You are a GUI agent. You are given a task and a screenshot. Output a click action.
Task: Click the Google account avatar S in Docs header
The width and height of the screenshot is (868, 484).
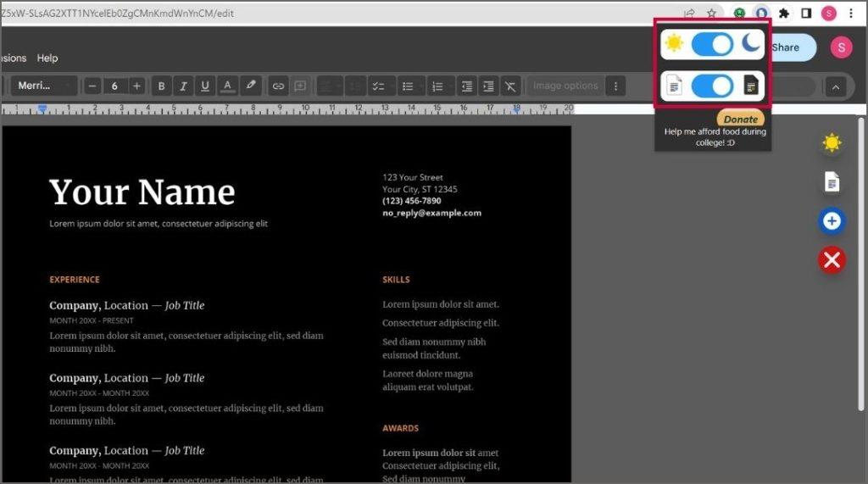click(x=841, y=47)
